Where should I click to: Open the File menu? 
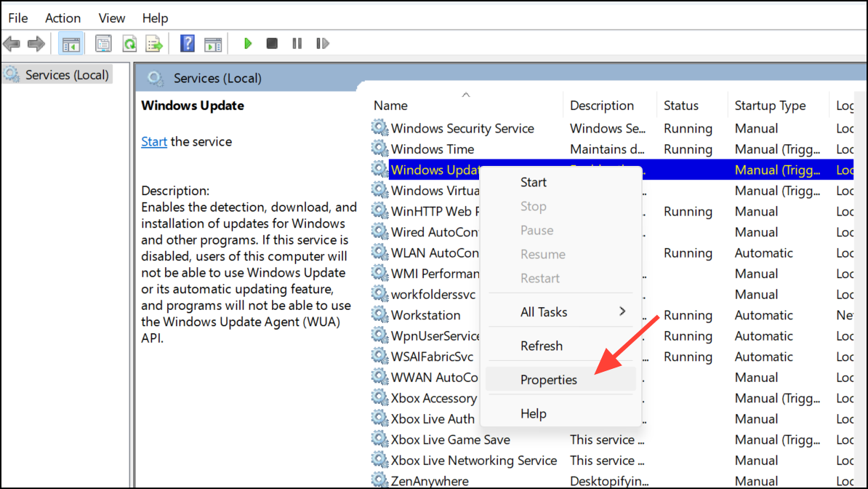[x=17, y=17]
